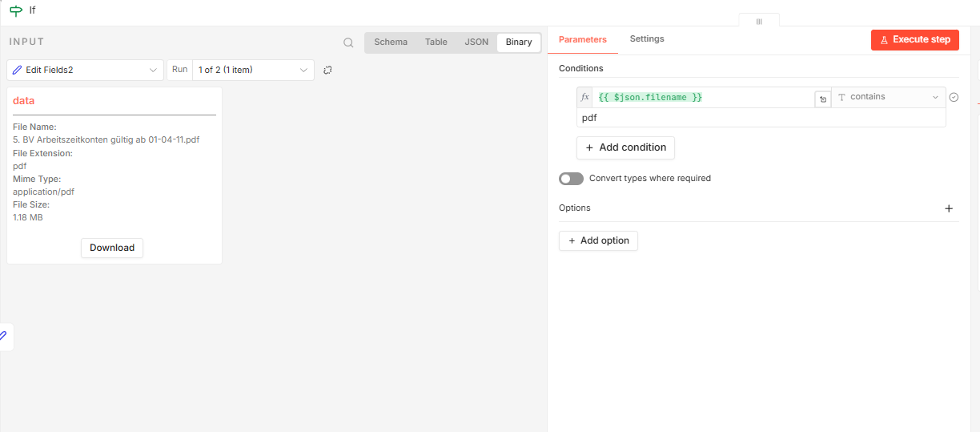Image resolution: width=980 pixels, height=432 pixels.
Task: Switch to the Settings tab
Action: tap(647, 39)
